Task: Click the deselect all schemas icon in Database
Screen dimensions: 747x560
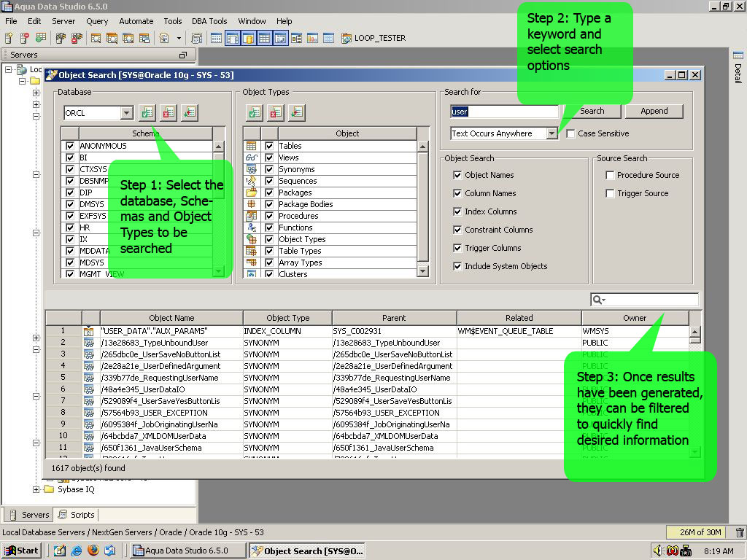Action: tap(169, 113)
